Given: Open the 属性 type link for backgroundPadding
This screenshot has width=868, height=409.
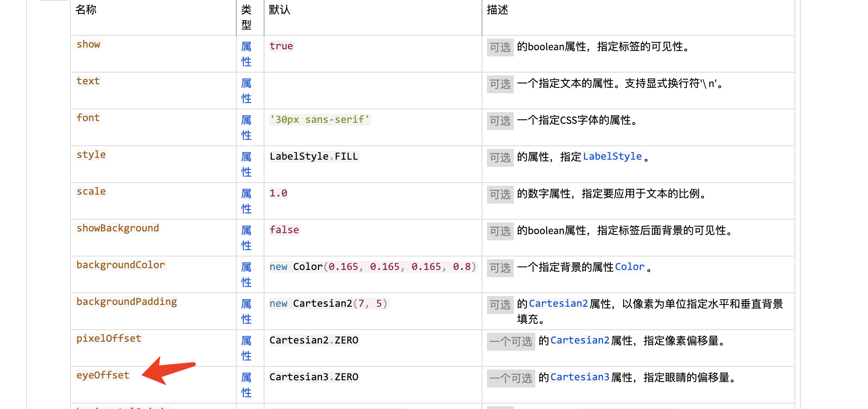Looking at the screenshot, I should pos(246,311).
